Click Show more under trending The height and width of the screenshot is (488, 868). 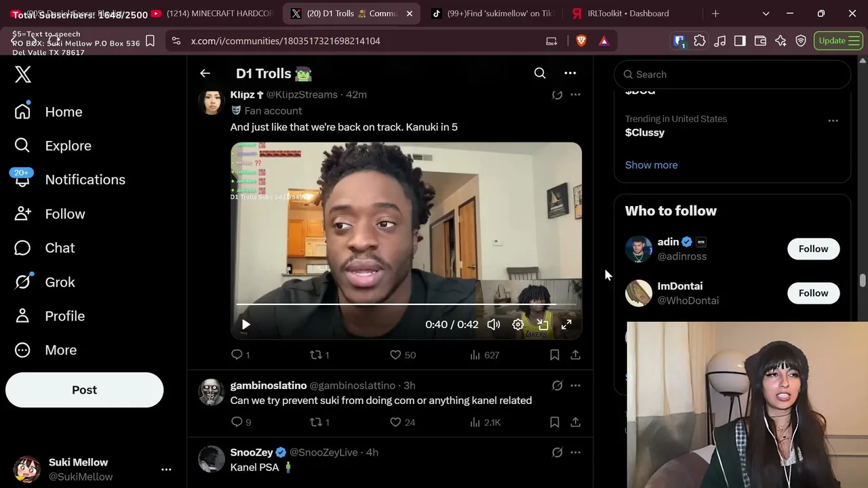click(651, 165)
